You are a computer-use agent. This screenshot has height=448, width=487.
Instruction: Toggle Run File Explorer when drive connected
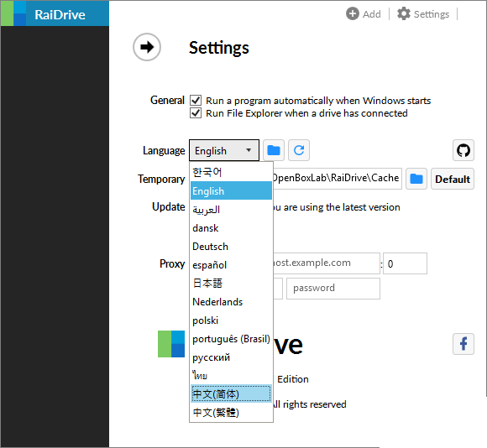coord(196,113)
